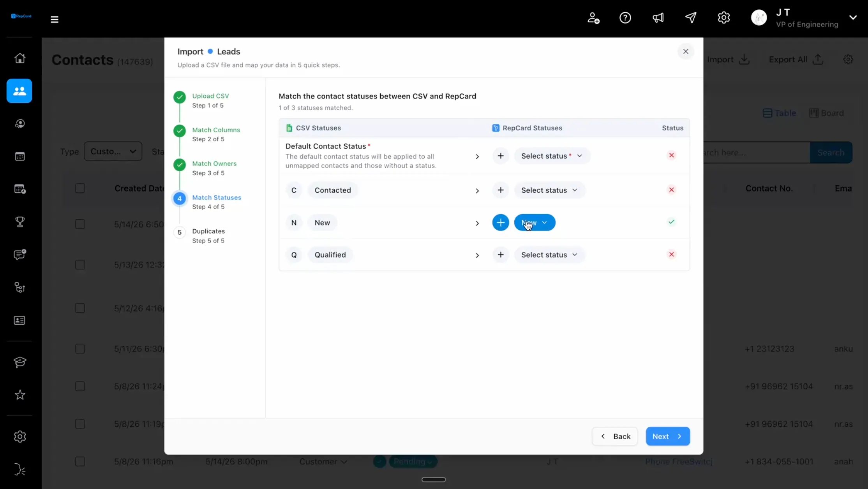868x489 pixels.
Task: Open the calendar-with-clock sidebar icon
Action: 20,189
